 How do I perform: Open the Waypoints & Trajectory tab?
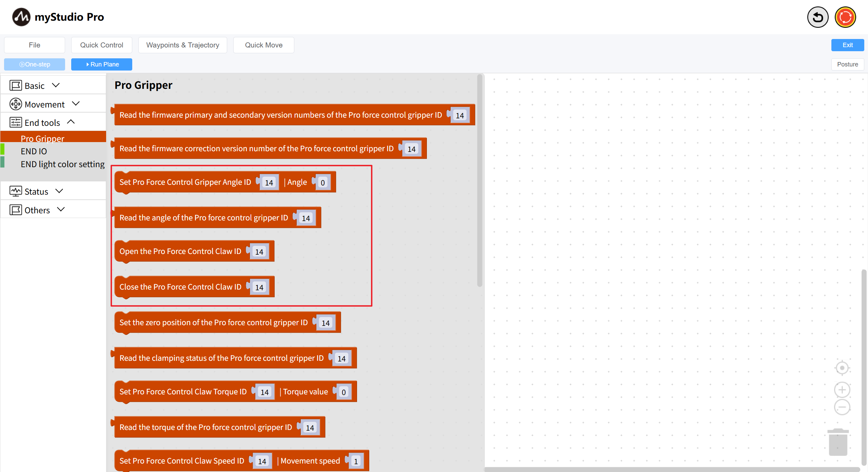click(182, 45)
